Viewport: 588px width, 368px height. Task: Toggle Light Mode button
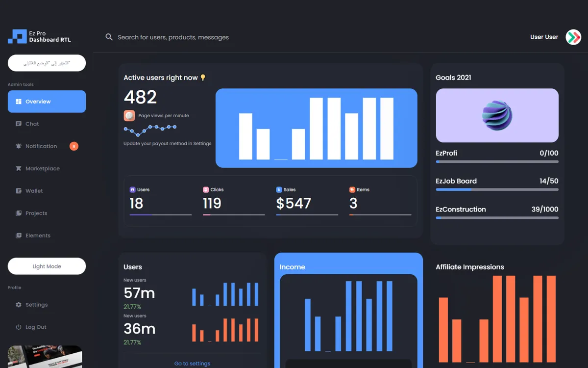tap(47, 266)
